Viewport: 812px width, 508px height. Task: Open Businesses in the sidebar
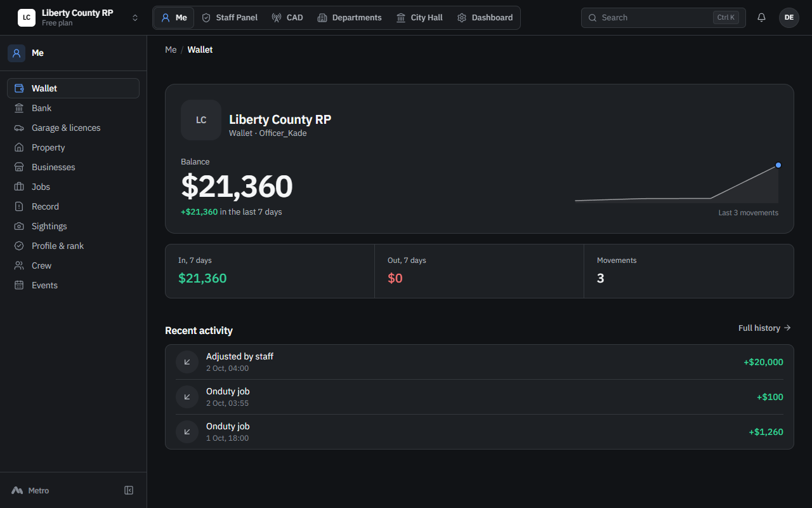click(73, 167)
